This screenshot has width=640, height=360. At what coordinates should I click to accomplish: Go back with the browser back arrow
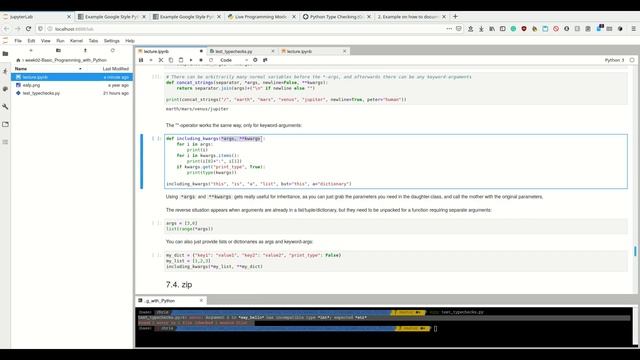pos(7,29)
